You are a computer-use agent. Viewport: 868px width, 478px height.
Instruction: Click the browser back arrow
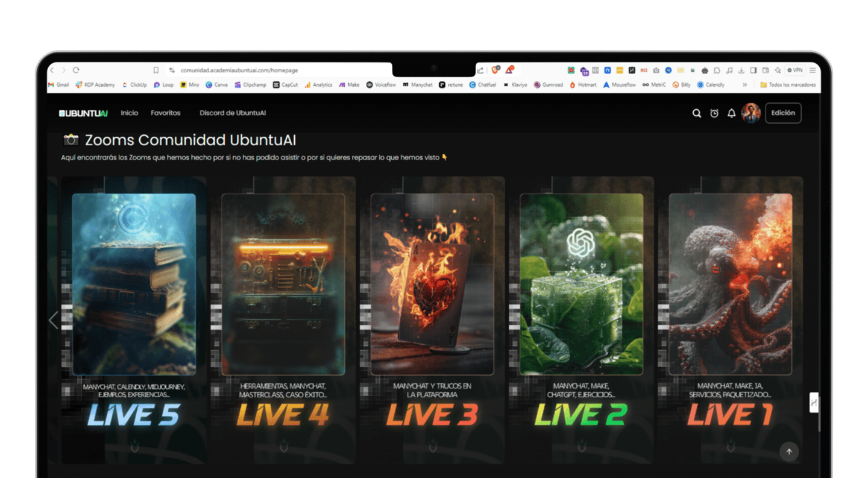(x=52, y=71)
